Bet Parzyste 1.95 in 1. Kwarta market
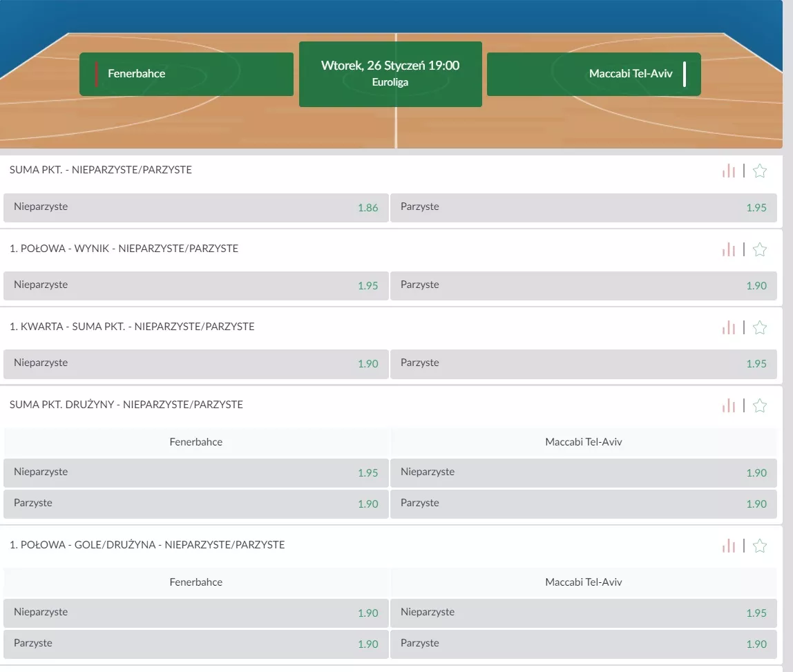The width and height of the screenshot is (793, 672). (583, 363)
